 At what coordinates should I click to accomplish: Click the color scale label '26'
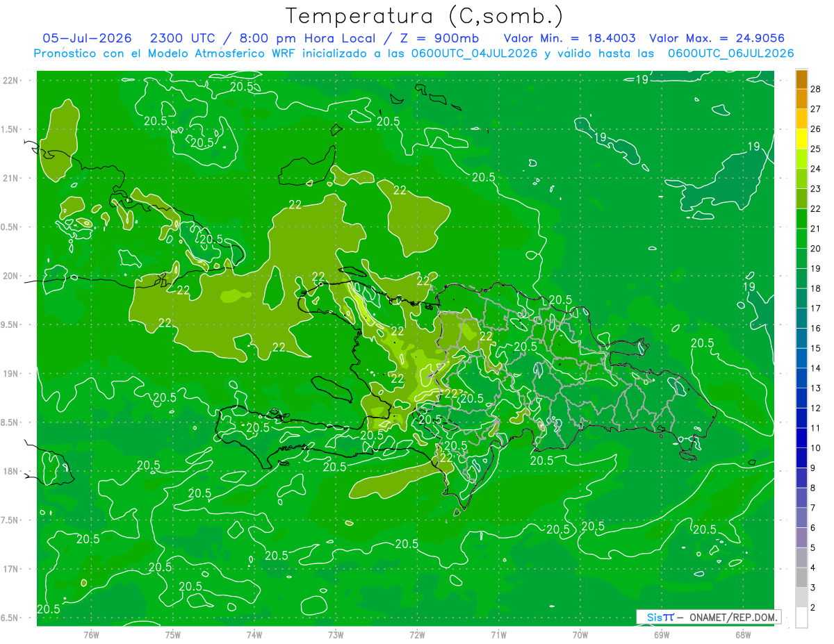coord(815,129)
